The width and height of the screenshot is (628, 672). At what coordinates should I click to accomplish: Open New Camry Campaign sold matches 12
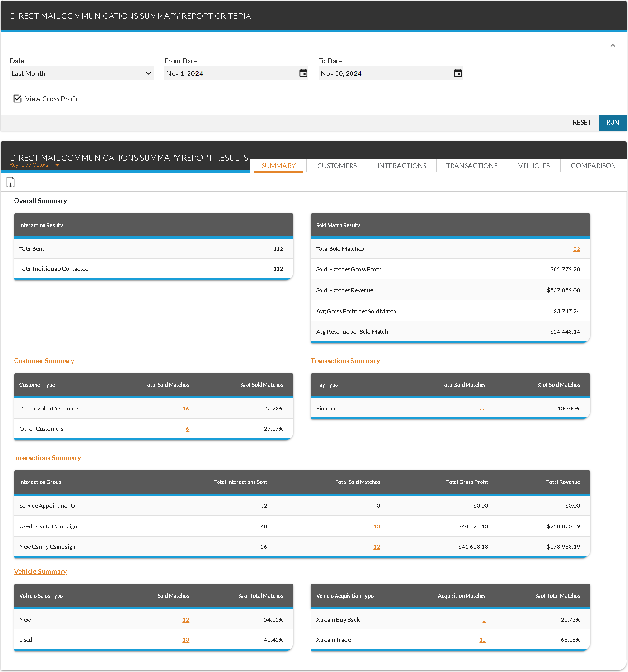(377, 547)
